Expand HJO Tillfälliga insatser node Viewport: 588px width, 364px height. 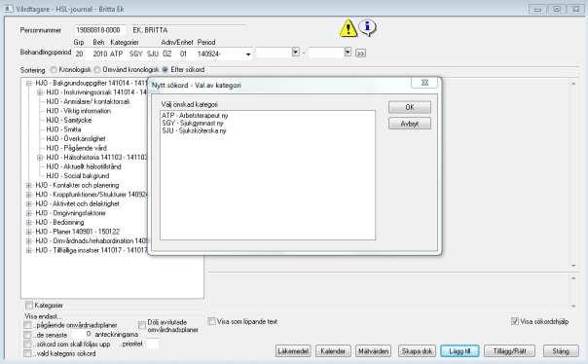pyautogui.click(x=29, y=250)
